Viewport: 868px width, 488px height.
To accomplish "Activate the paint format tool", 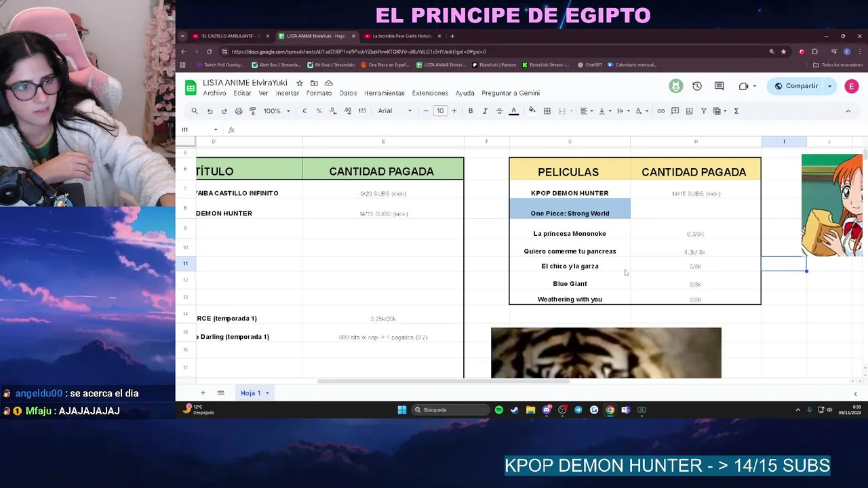I will (252, 111).
